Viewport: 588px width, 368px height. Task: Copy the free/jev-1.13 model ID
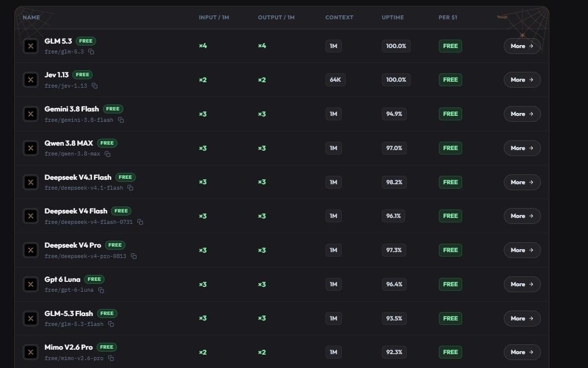pyautogui.click(x=95, y=86)
